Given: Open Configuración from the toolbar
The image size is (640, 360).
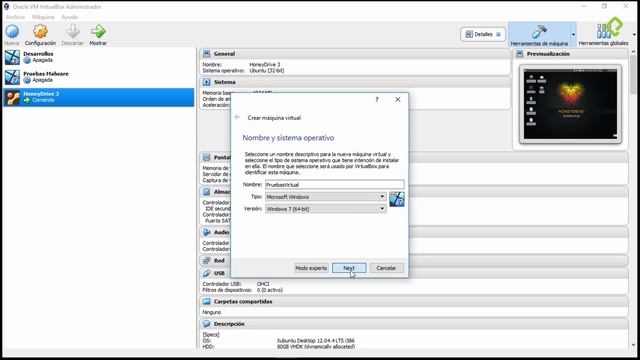Looking at the screenshot, I should click(40, 31).
